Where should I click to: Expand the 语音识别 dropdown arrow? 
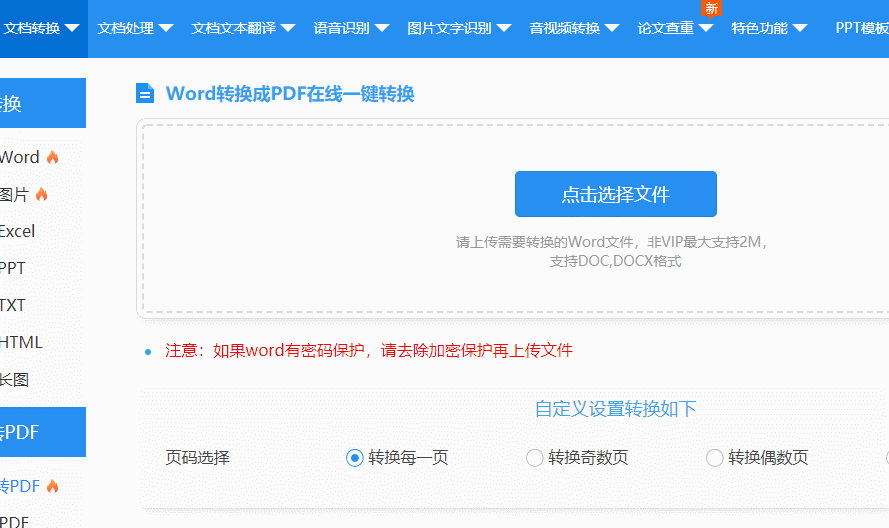coord(382,28)
